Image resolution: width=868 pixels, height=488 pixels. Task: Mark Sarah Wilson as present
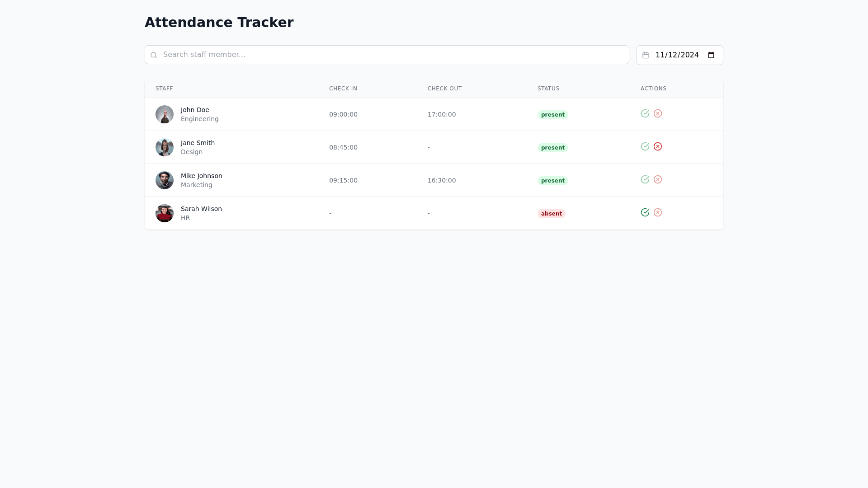[x=645, y=212]
